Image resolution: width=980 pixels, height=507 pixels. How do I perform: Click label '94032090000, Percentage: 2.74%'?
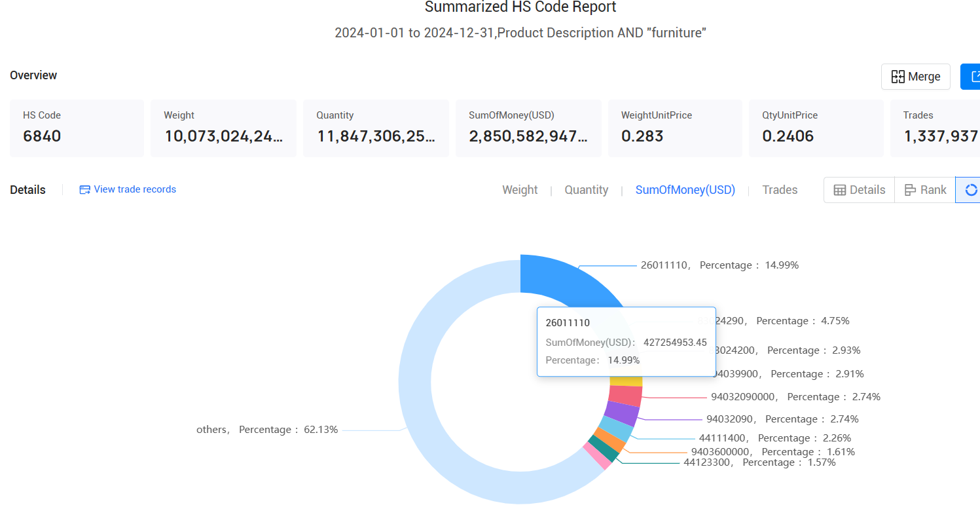pos(795,397)
